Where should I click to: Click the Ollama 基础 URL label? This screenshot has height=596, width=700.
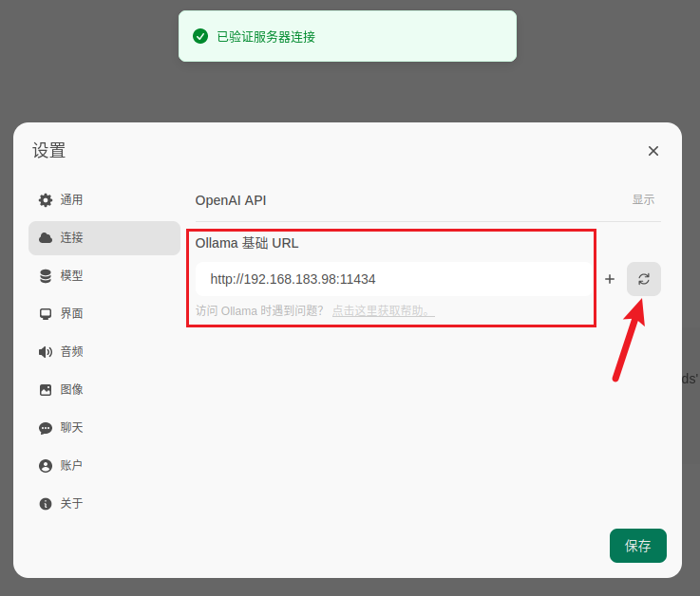click(247, 243)
